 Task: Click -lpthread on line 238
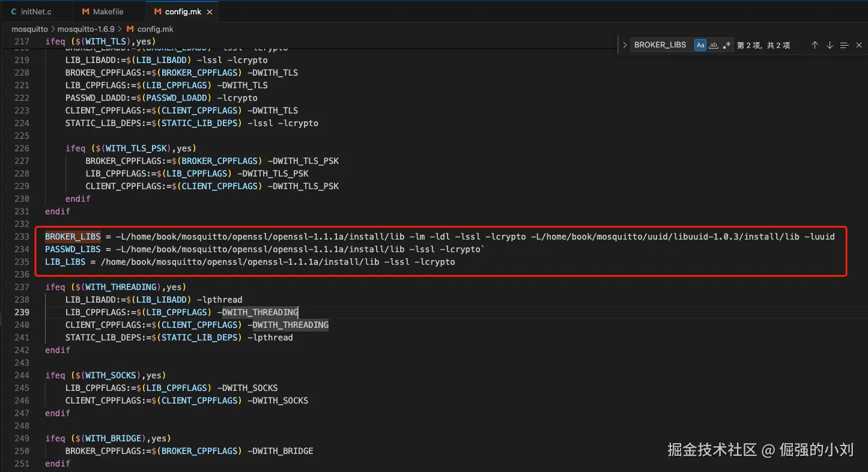[x=219, y=300]
